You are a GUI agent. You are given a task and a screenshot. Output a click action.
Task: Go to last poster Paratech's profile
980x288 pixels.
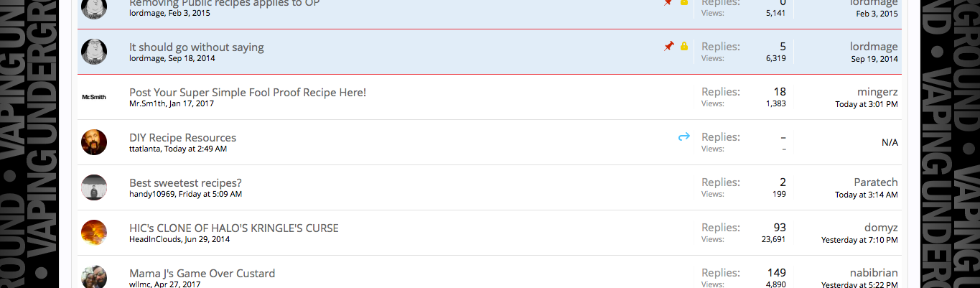[x=876, y=182]
